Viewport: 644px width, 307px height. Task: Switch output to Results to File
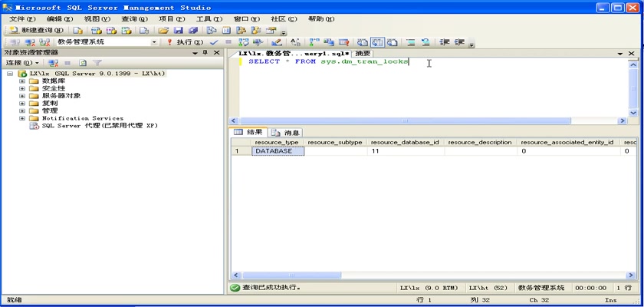coord(393,42)
